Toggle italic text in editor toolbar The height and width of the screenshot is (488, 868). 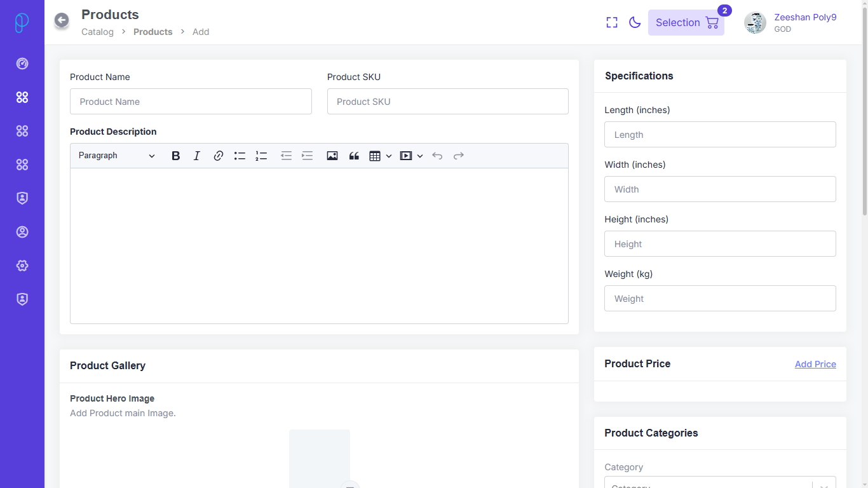click(x=197, y=156)
